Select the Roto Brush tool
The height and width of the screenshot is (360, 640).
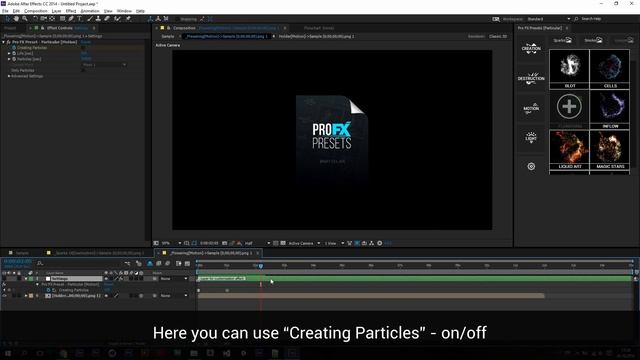click(x=118, y=19)
